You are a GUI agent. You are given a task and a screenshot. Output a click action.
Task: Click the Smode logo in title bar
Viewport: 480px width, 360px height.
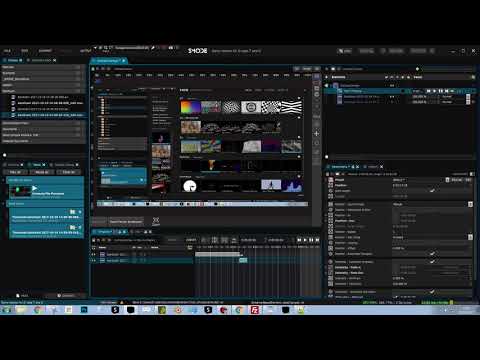[x=197, y=51]
